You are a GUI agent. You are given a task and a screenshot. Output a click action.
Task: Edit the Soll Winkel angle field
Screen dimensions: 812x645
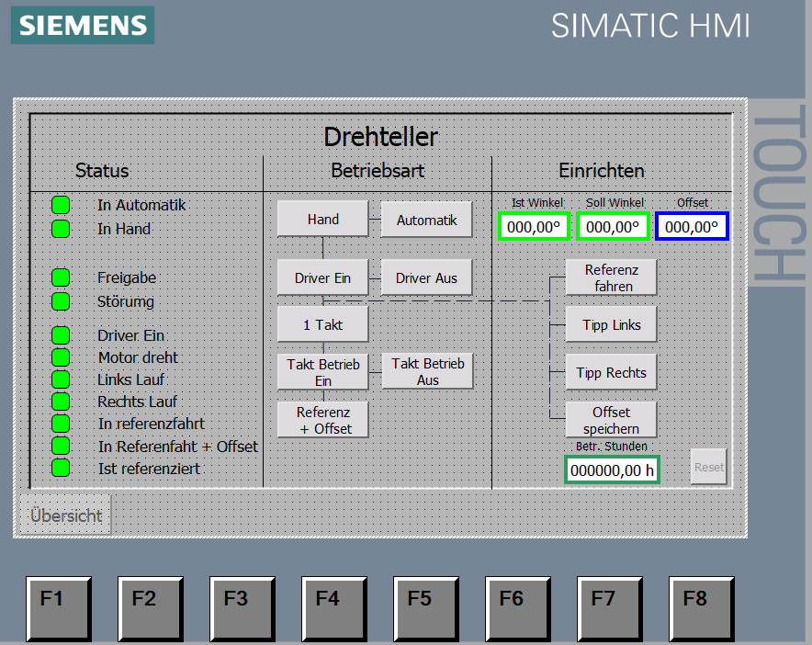613,226
